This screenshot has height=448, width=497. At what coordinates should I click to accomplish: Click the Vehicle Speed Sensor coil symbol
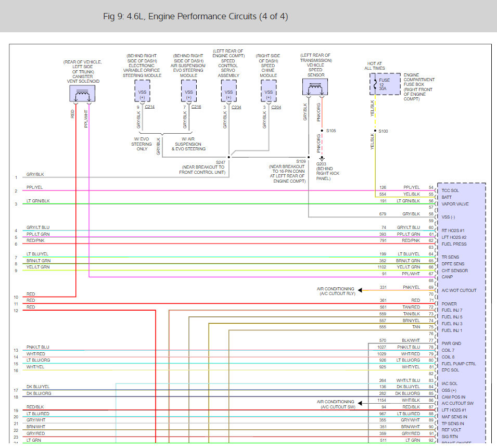315,87
